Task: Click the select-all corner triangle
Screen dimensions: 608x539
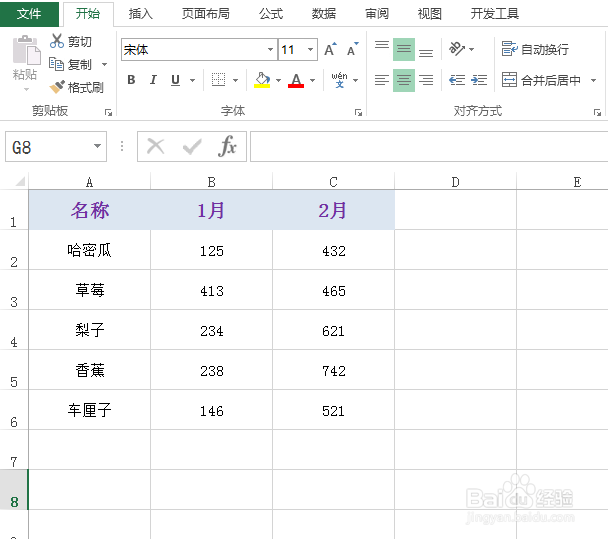Action: coord(20,181)
